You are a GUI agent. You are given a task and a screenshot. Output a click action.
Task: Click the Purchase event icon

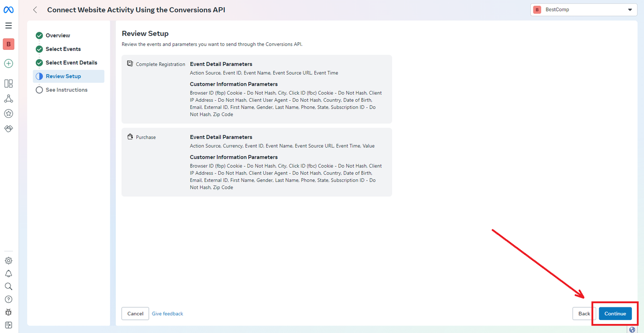point(130,137)
